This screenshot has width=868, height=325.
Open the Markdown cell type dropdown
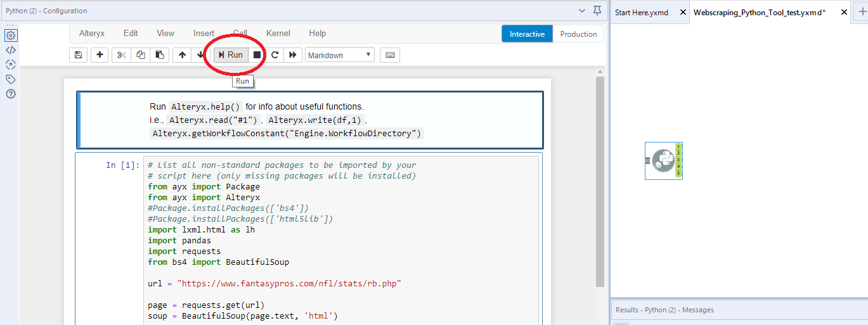[x=340, y=55]
